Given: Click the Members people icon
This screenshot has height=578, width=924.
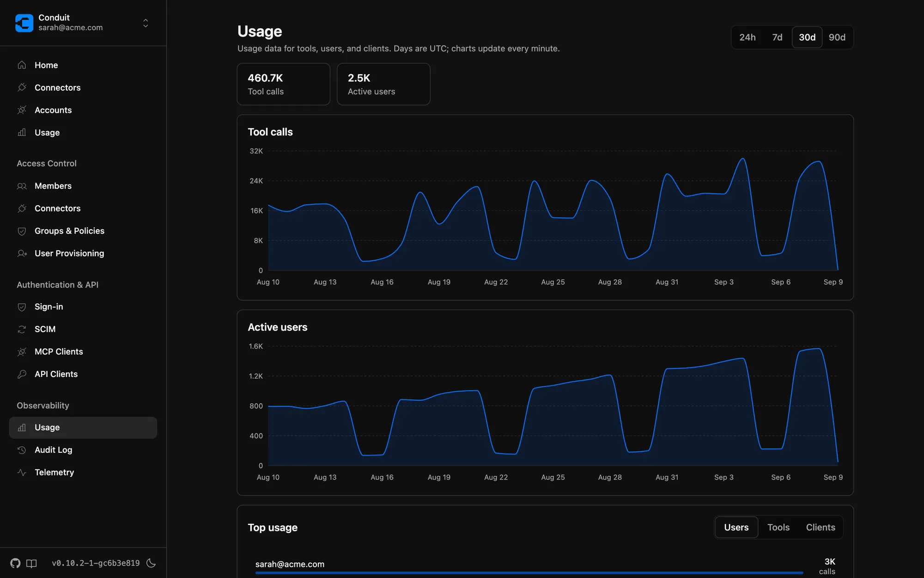Looking at the screenshot, I should 22,186.
